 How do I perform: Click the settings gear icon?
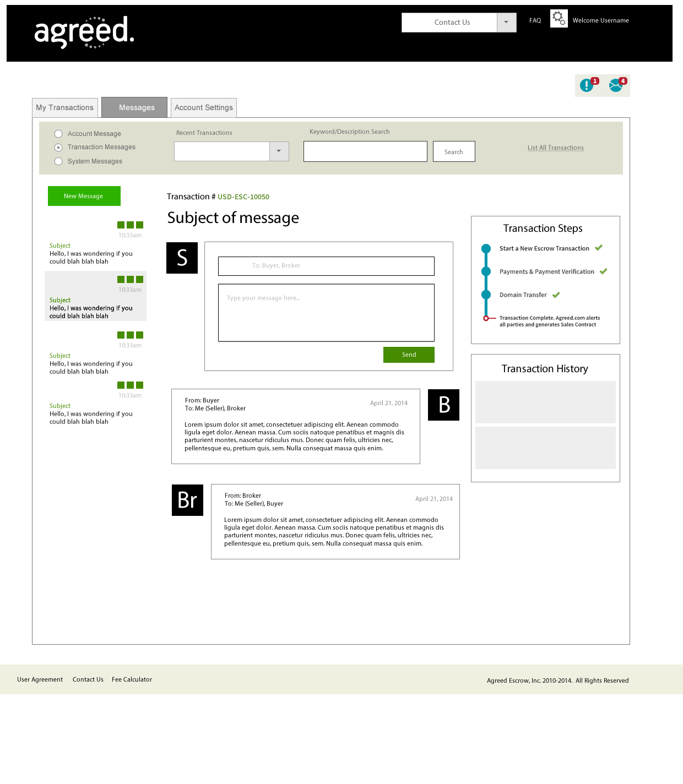point(559,18)
